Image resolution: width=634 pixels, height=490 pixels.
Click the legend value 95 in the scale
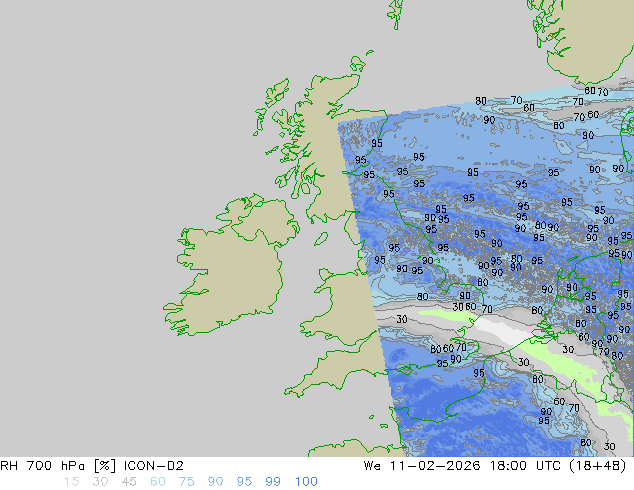click(244, 482)
